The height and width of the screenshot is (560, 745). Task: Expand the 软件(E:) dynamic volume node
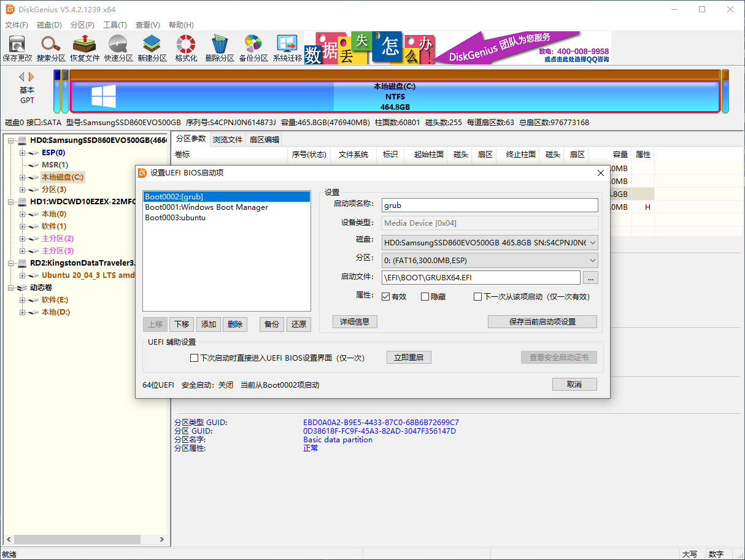[23, 300]
